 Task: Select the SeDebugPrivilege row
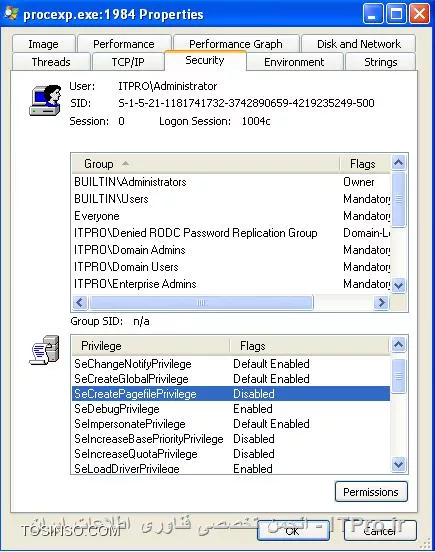231,409
